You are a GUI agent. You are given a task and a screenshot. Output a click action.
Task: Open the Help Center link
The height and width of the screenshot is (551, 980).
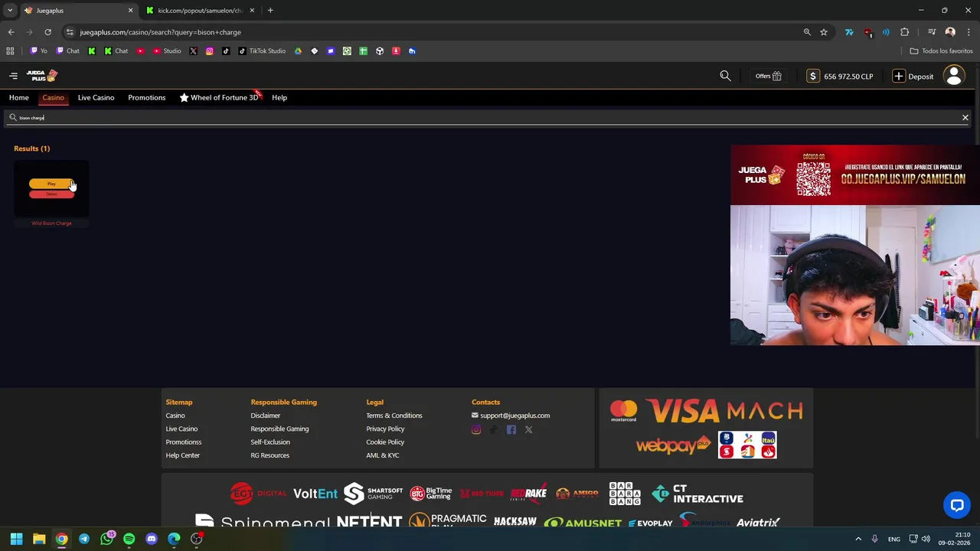point(183,455)
